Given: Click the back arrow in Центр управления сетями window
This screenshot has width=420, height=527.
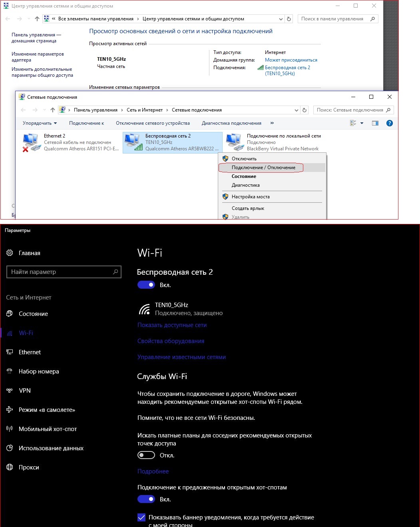Looking at the screenshot, I should pos(8,19).
